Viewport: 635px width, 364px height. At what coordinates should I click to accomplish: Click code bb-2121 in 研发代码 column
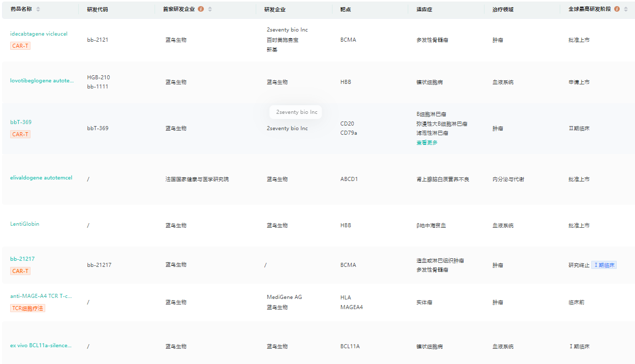pyautogui.click(x=98, y=40)
